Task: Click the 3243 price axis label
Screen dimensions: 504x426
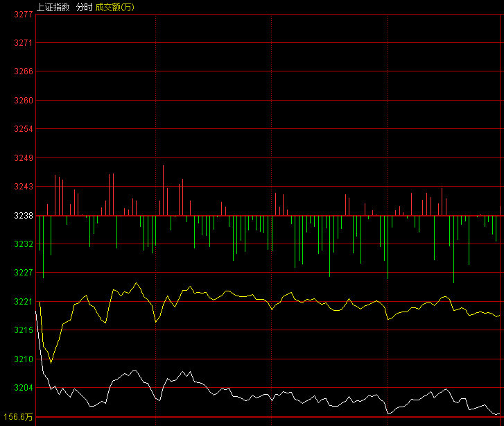Action: 24,187
